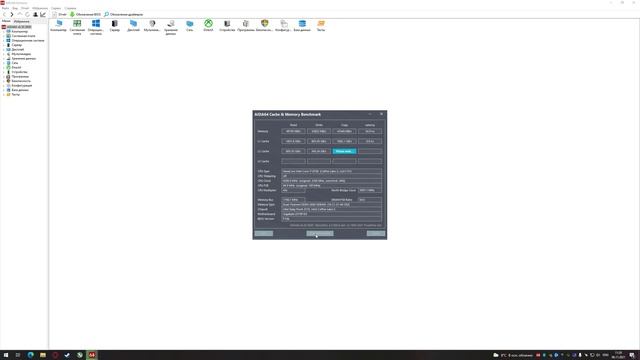Open the Программы category icon
640x360 pixels.
pos(246,25)
